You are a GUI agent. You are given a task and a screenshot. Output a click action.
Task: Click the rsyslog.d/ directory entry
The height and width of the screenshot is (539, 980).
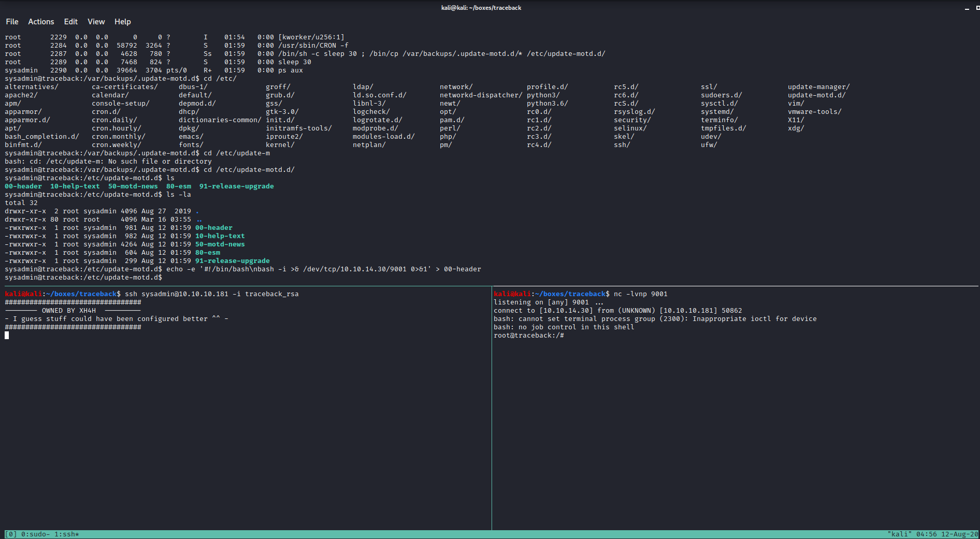[x=635, y=112]
